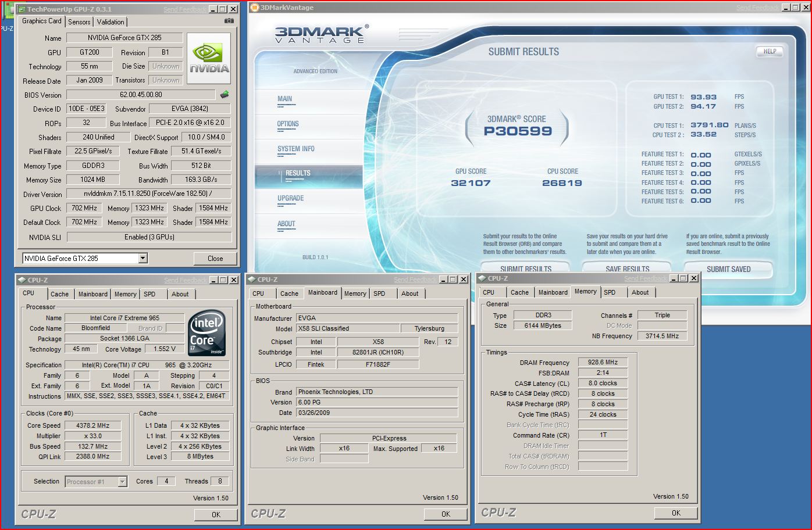Click the Bandwidth value 169.3 GB/s
The width and height of the screenshot is (812, 530).
pos(201,180)
